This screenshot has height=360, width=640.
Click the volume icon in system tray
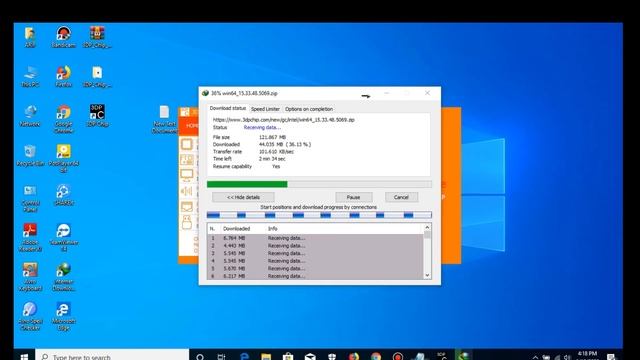click(567, 357)
